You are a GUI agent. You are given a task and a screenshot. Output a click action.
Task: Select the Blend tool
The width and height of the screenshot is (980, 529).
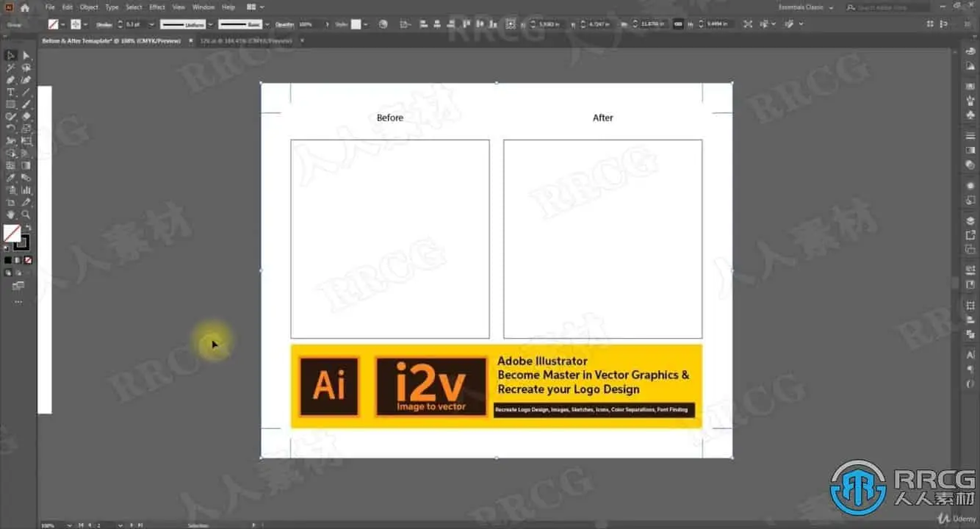[x=26, y=178]
